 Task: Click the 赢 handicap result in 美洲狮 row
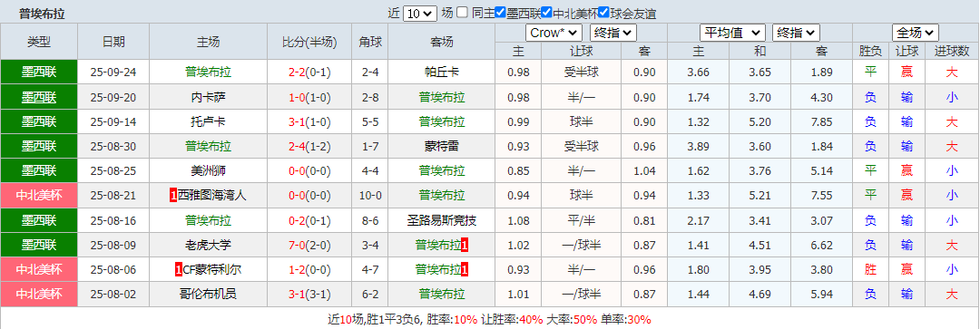pos(906,171)
